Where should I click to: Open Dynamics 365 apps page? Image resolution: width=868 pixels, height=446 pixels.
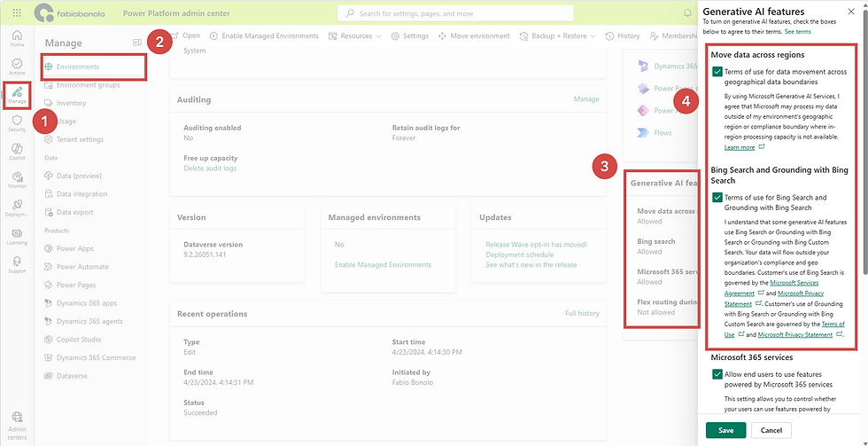(x=87, y=303)
